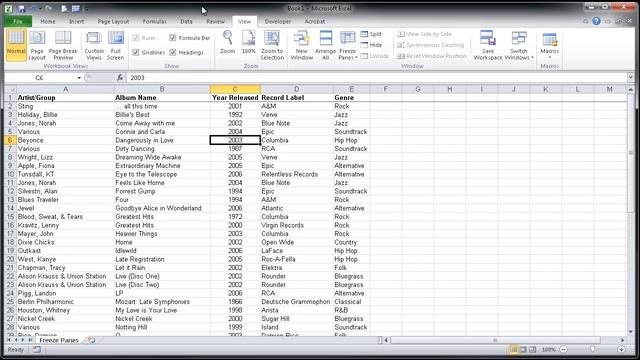The height and width of the screenshot is (360, 640).
Task: Click Zoom to Selection
Action: click(272, 45)
